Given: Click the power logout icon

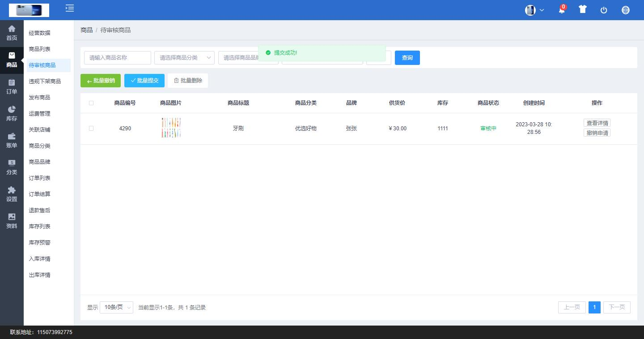Looking at the screenshot, I should point(604,10).
